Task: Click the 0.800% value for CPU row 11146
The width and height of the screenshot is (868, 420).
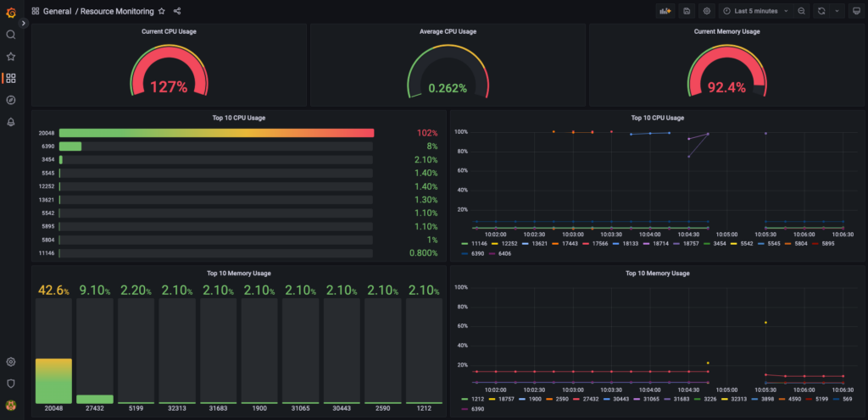Action: [424, 253]
